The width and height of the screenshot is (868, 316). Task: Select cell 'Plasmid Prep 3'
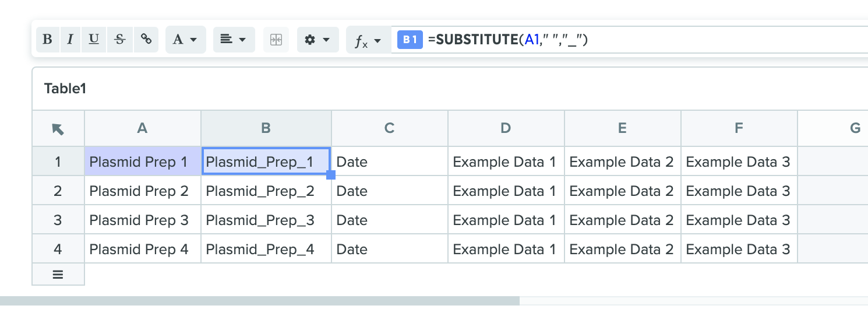pyautogui.click(x=143, y=220)
